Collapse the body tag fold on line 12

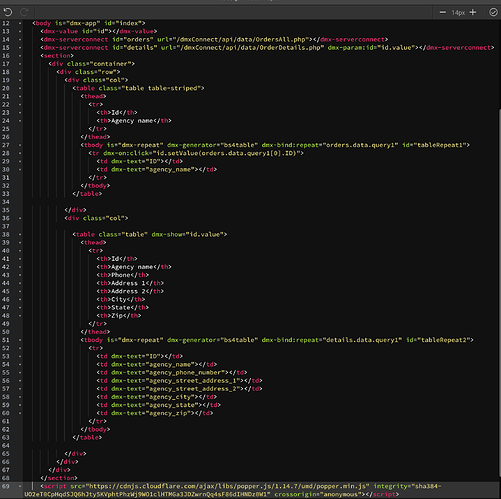click(x=20, y=23)
